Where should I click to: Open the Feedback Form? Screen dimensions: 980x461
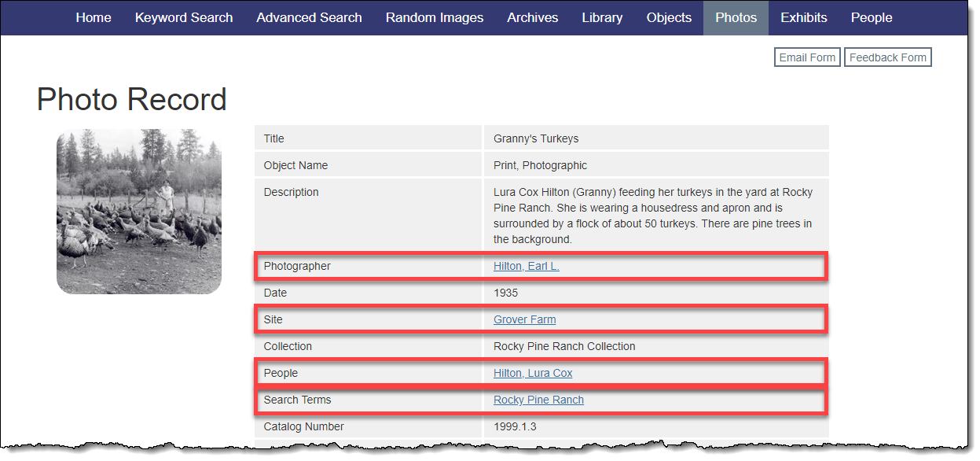(x=887, y=57)
